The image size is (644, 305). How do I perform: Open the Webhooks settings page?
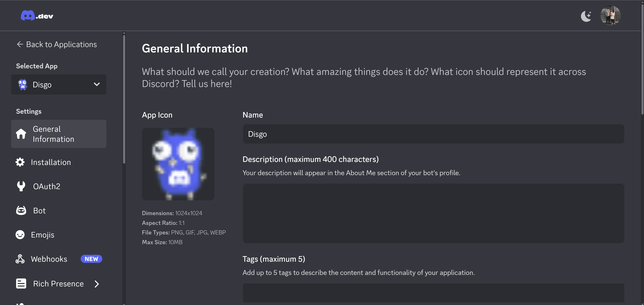(49, 259)
